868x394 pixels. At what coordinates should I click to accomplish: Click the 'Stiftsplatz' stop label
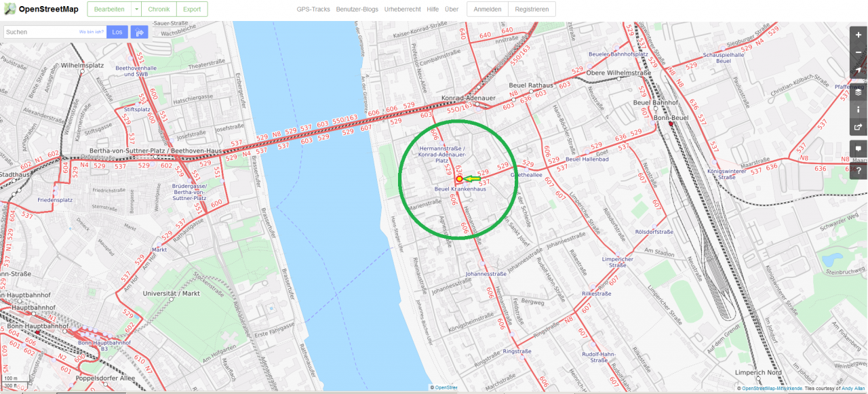tap(137, 109)
